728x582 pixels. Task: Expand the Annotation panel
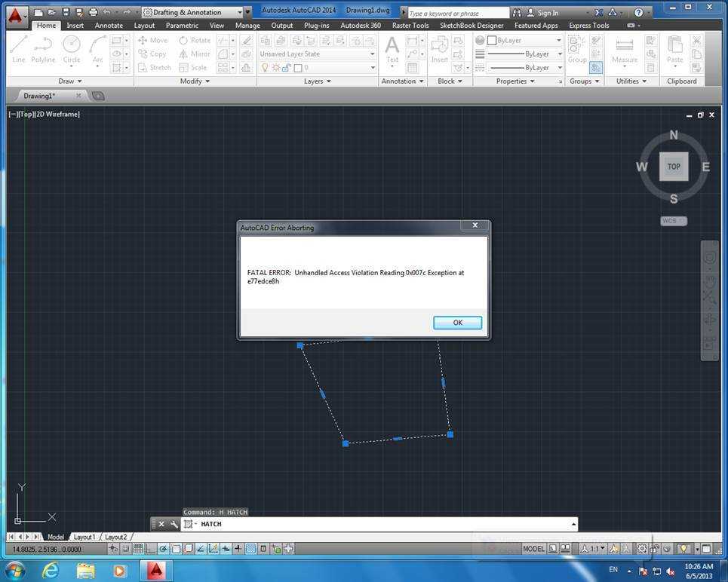pos(403,81)
